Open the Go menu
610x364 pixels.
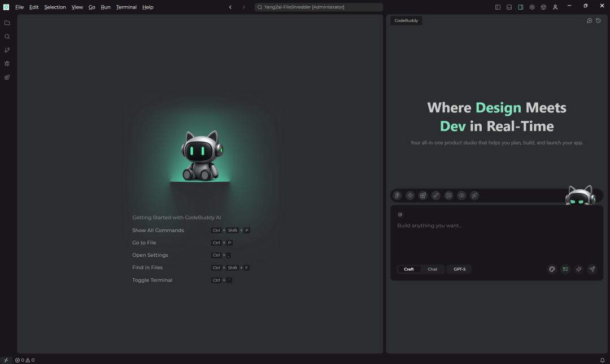92,7
